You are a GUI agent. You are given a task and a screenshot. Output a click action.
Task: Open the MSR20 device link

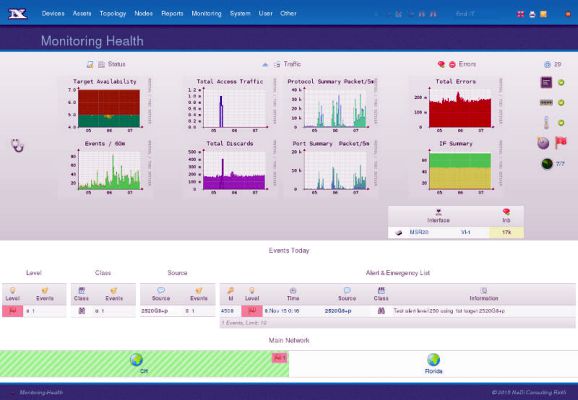point(419,232)
